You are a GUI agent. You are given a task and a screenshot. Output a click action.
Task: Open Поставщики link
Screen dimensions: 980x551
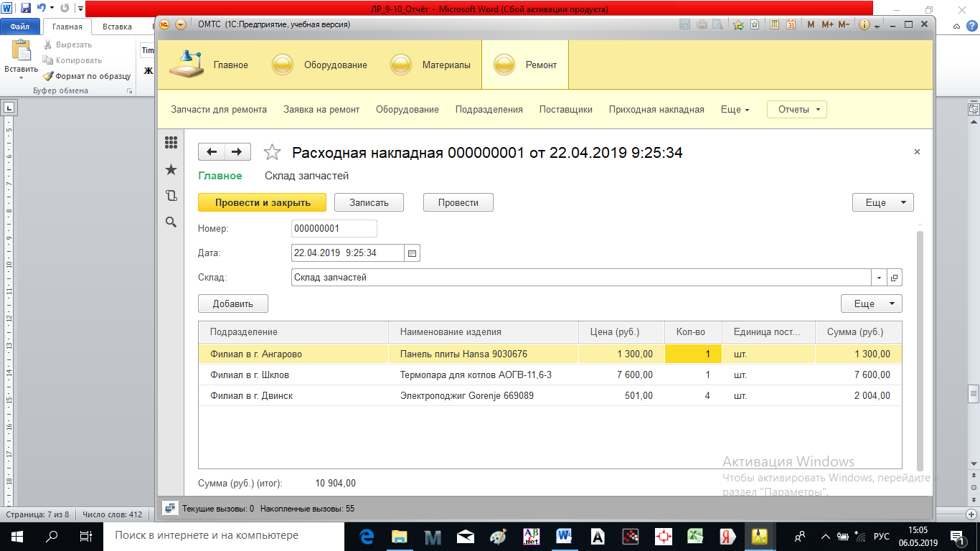[566, 110]
